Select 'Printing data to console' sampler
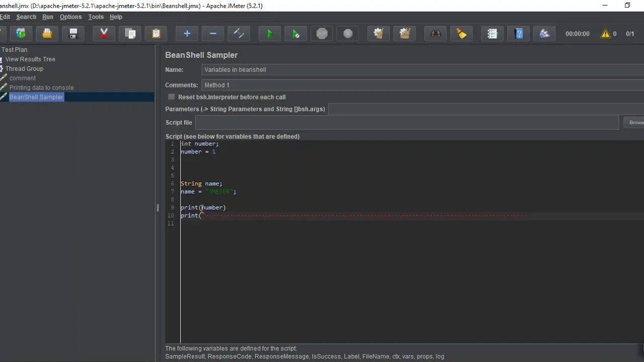 coord(41,87)
